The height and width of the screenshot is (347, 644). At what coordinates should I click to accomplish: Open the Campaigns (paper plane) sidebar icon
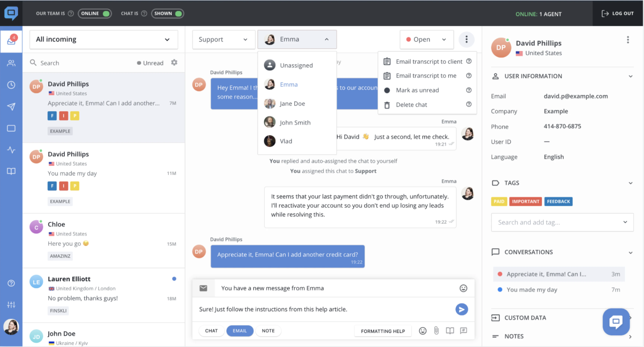point(11,107)
